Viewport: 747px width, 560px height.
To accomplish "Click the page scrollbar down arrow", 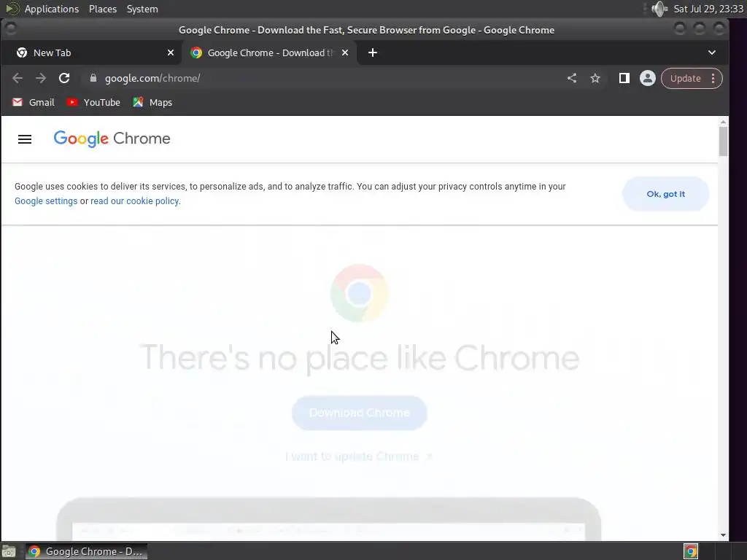I will [723, 535].
